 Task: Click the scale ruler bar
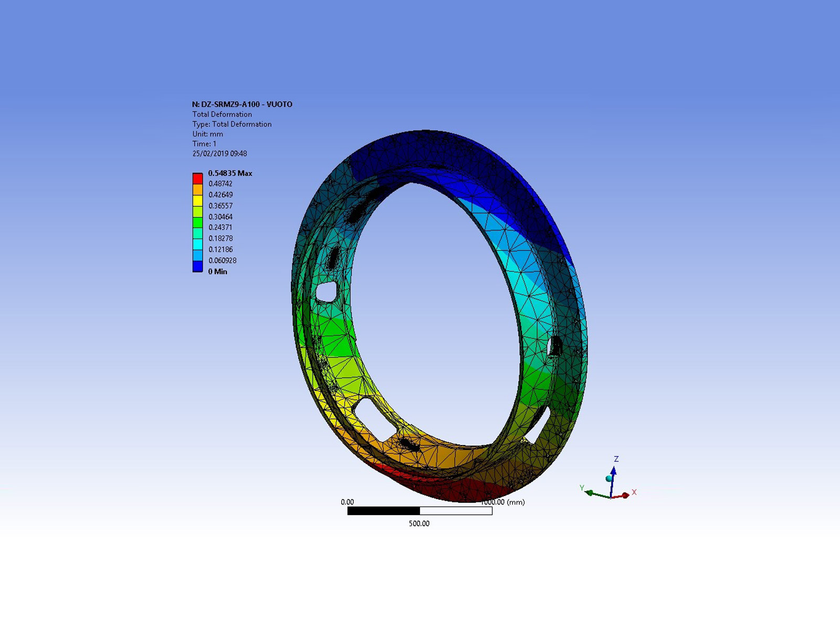pyautogui.click(x=419, y=511)
